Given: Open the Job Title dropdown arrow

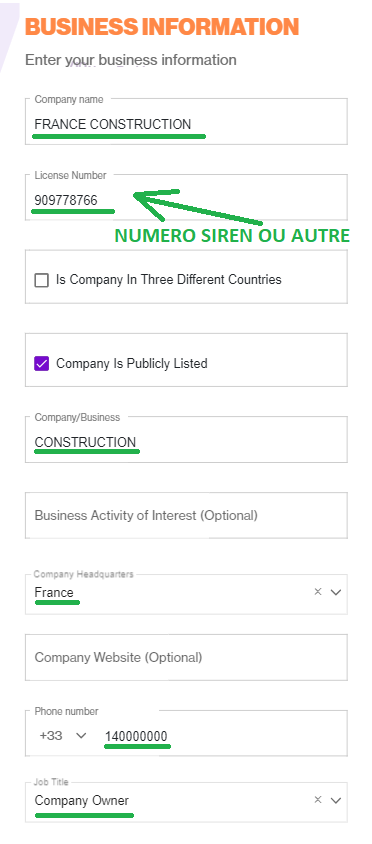Looking at the screenshot, I should click(336, 800).
